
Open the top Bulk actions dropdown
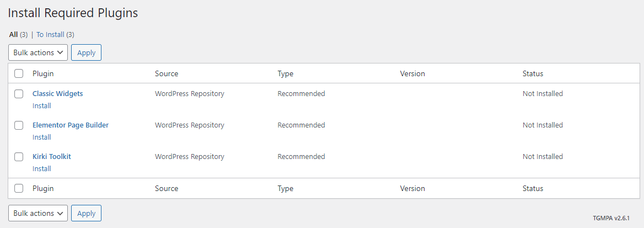[38, 52]
